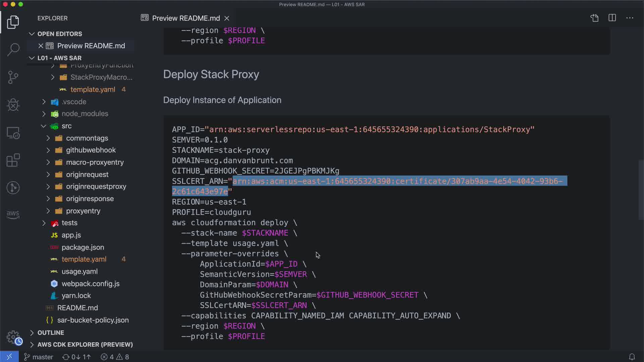Open the Extensions view
This screenshot has width=644, height=362.
coord(13,160)
